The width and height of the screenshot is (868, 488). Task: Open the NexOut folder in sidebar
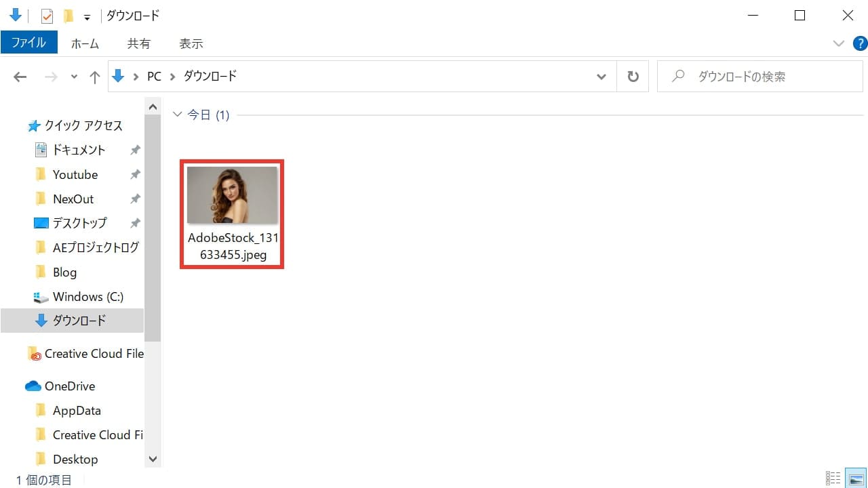pyautogui.click(x=73, y=199)
